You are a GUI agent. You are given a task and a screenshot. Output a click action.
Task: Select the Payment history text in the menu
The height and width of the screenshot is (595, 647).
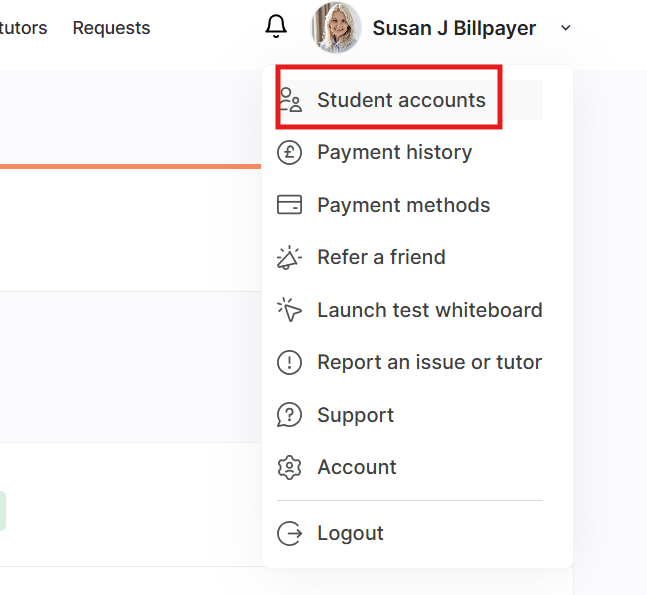(394, 153)
